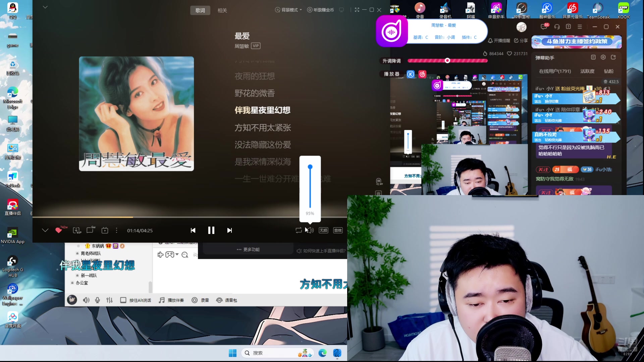Click the volume slider handle at 95%
The width and height of the screenshot is (644, 362).
pos(310,167)
